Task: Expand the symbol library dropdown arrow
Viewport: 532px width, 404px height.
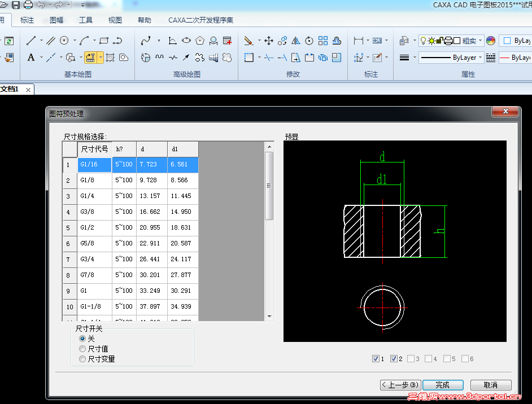Action: [x=101, y=58]
